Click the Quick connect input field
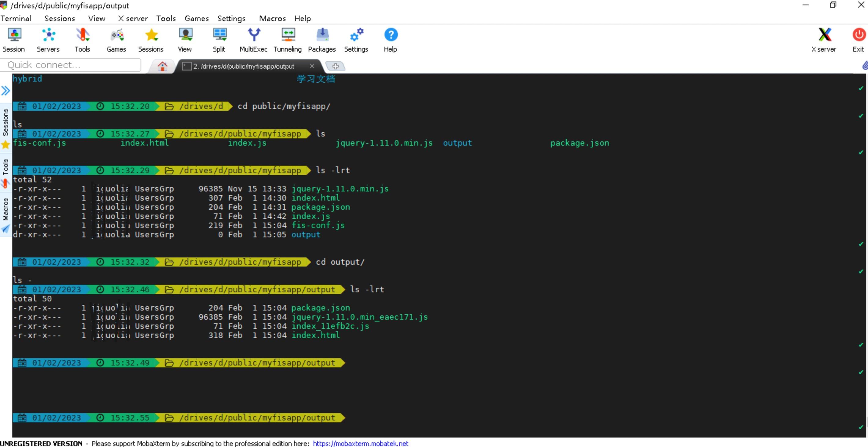Screen dimensions: 868x447 pos(71,65)
